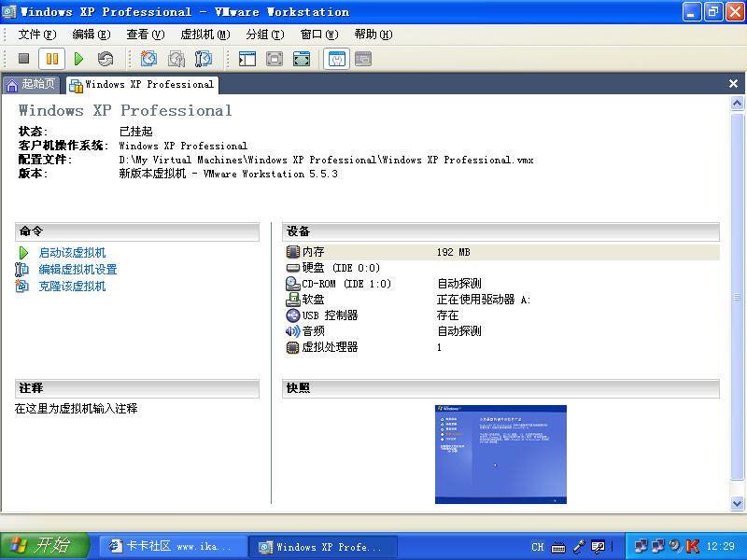
Task: Click the 编辑虚拟机设置 link
Action: (78, 269)
